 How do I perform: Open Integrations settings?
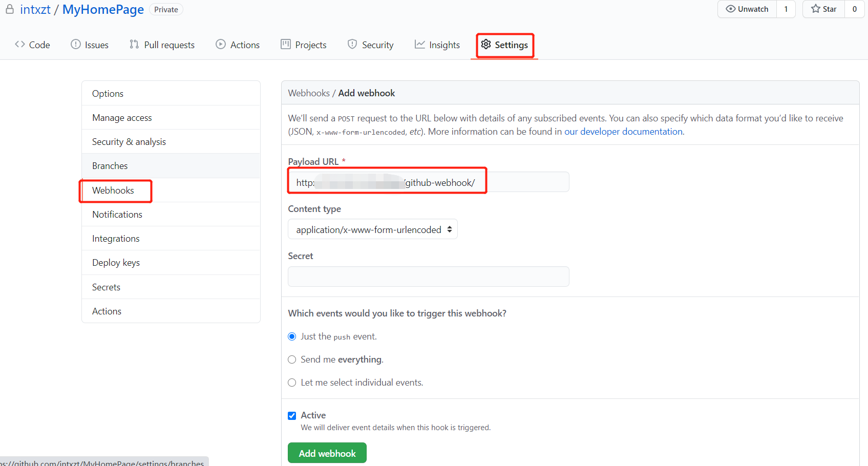pyautogui.click(x=171, y=238)
